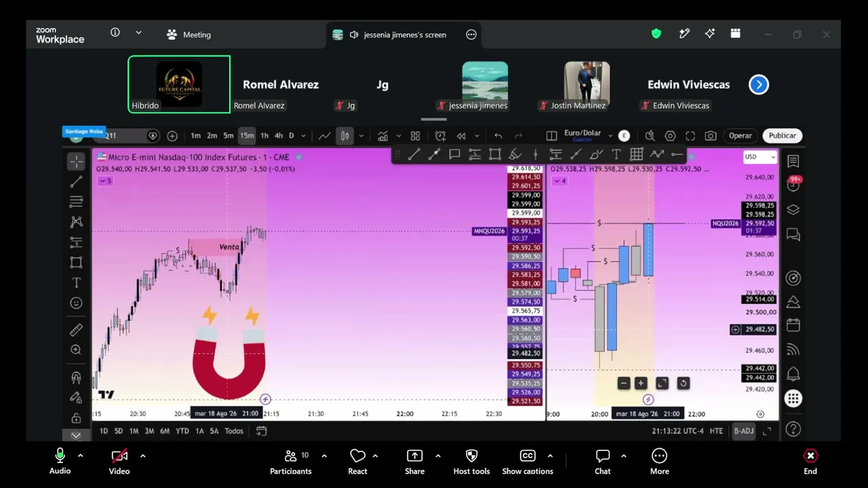Switch to 1m timeframe

195,136
